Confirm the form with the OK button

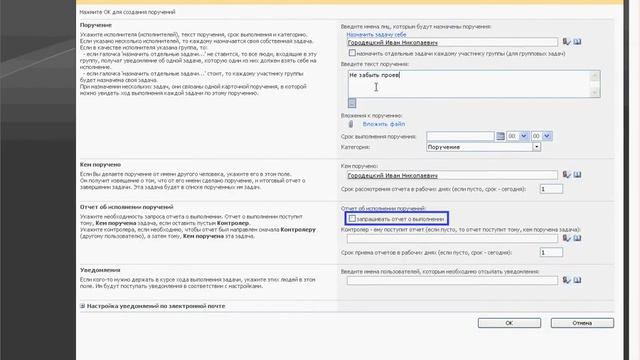click(509, 323)
